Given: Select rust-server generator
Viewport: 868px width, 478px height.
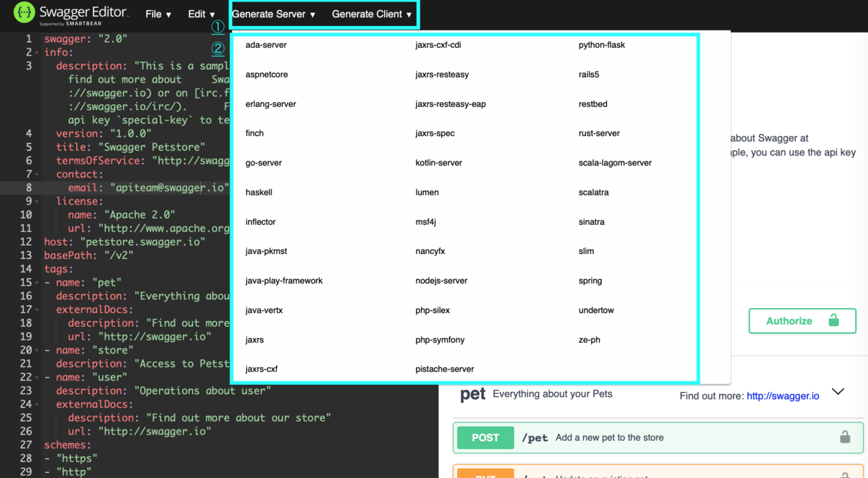Looking at the screenshot, I should click(x=599, y=133).
